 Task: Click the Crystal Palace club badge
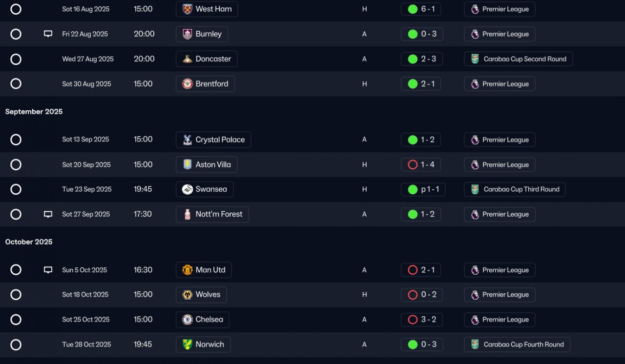(187, 140)
